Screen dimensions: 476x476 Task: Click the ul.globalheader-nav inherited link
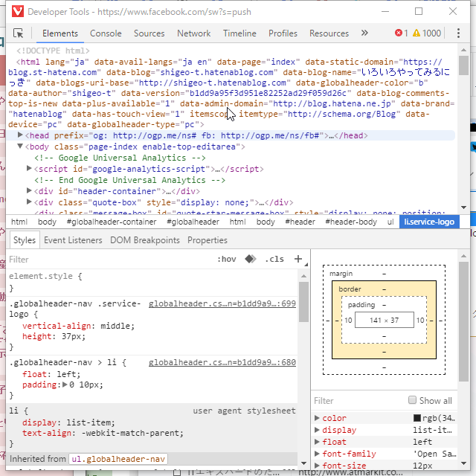pyautogui.click(x=118, y=459)
